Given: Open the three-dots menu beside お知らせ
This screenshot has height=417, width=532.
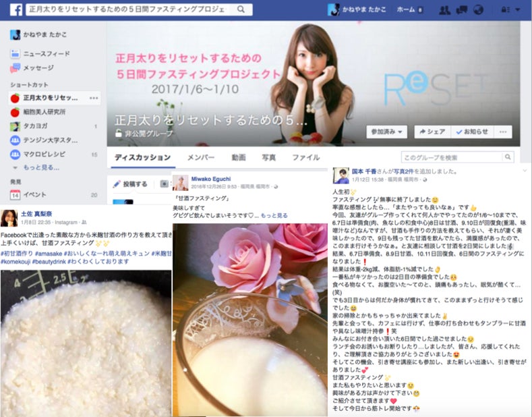Looking at the screenshot, I should click(x=503, y=132).
